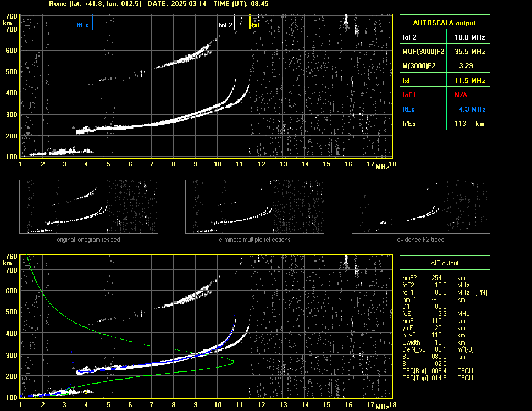Click the Ewidth label in the AIP output
Image resolution: width=532 pixels, height=411 pixels.
pyautogui.click(x=411, y=342)
